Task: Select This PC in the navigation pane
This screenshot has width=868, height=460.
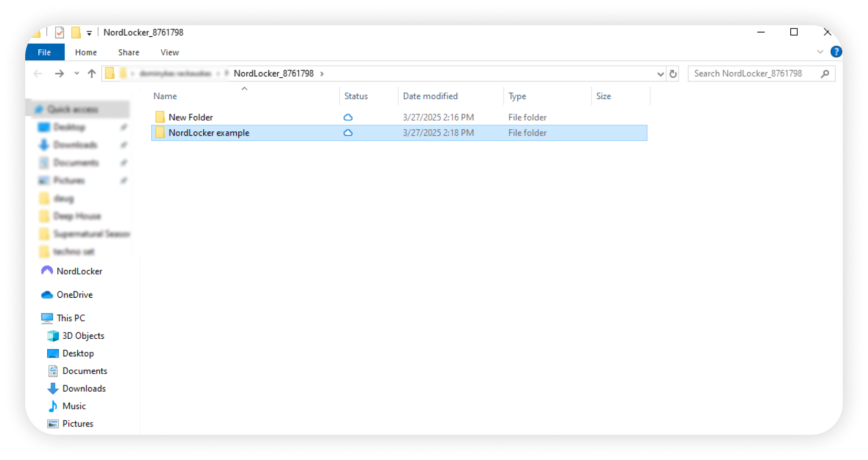Action: click(71, 318)
